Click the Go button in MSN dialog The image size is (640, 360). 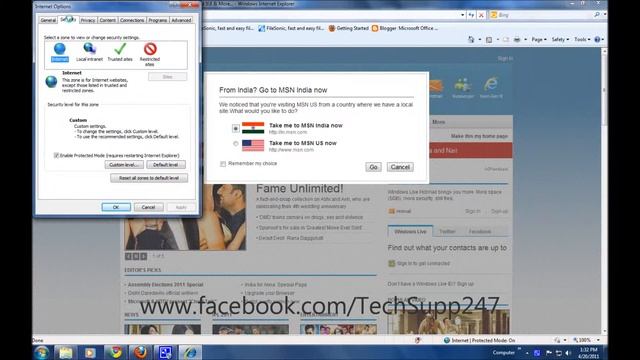pos(373,167)
